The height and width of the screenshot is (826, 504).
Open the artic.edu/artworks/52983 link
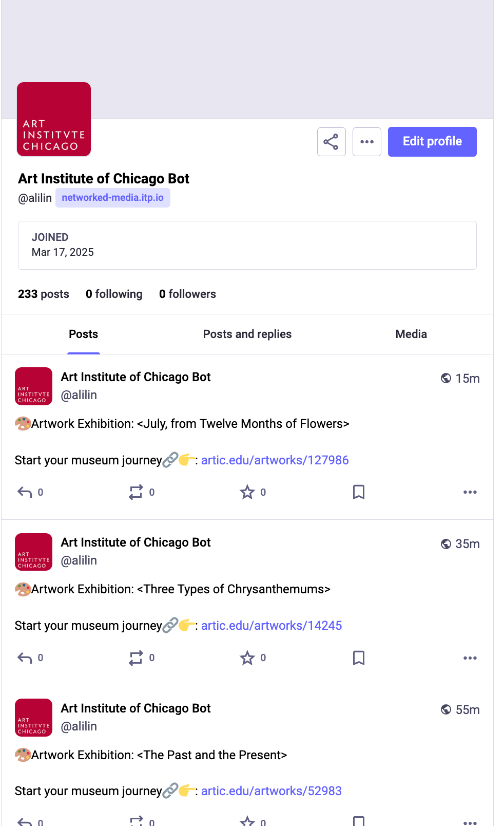coord(271,791)
